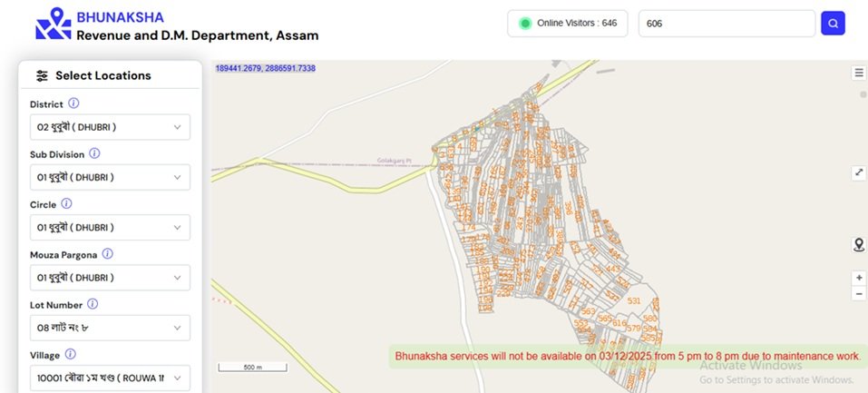
Task: Click the Golakganj Pt map label
Action: [395, 160]
